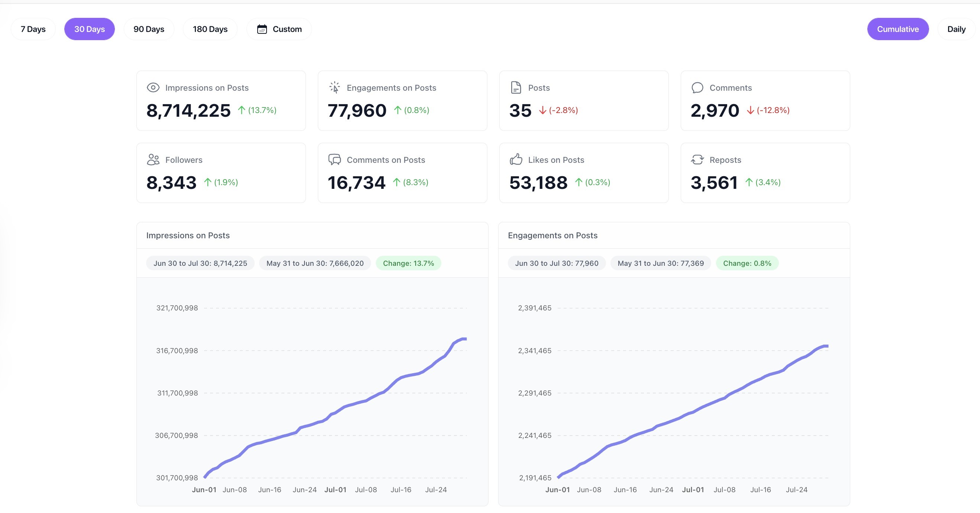Screen dimensions: 980x513
Task: Click the Jul-01 marker on Impressions chart axis
Action: 335,490
